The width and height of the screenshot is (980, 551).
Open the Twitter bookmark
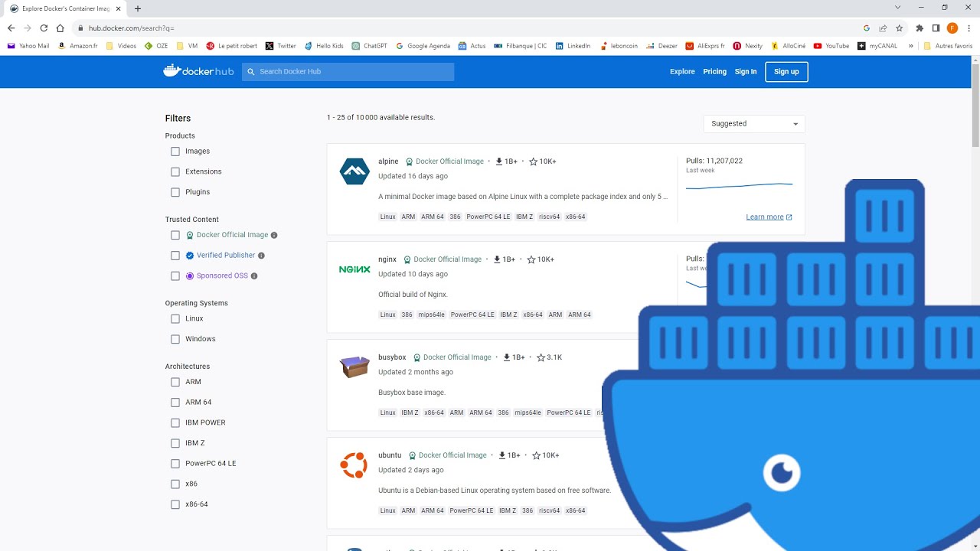[x=280, y=46]
